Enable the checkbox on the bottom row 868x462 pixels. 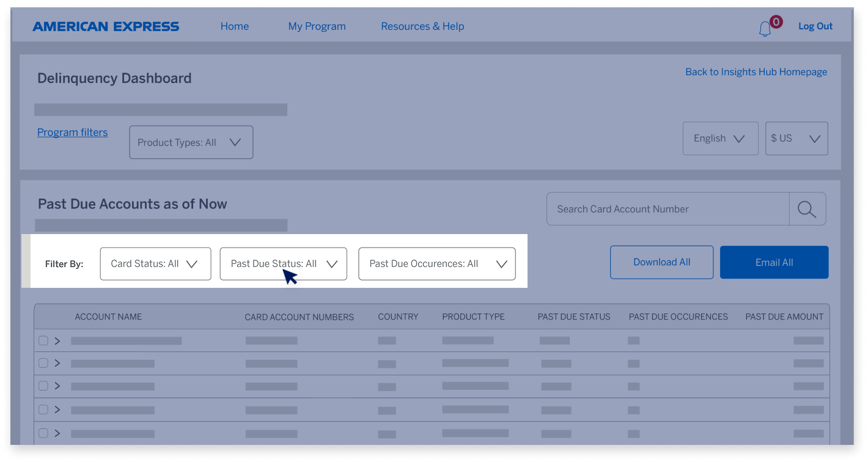click(x=43, y=433)
